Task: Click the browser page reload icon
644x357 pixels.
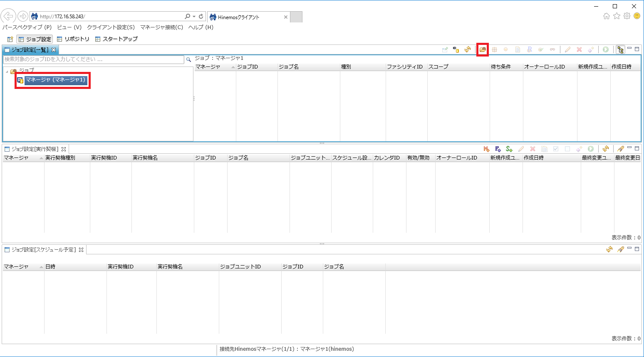Action: [x=201, y=17]
